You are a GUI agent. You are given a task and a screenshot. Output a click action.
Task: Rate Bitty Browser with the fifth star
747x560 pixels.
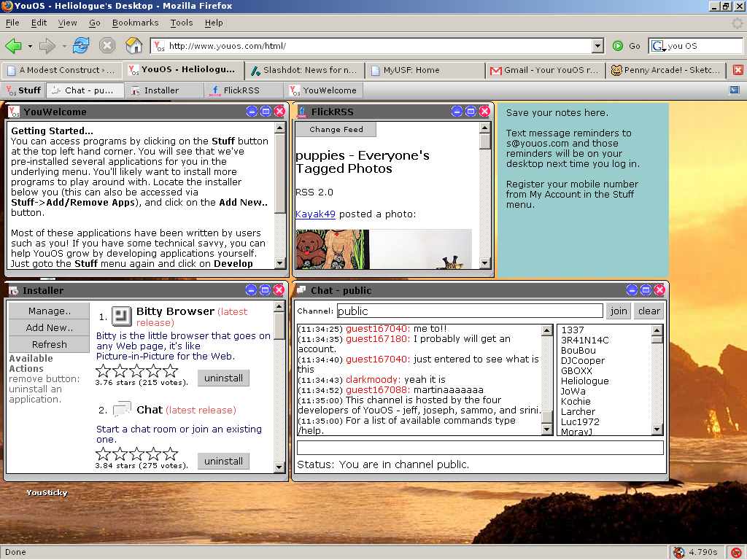(171, 370)
